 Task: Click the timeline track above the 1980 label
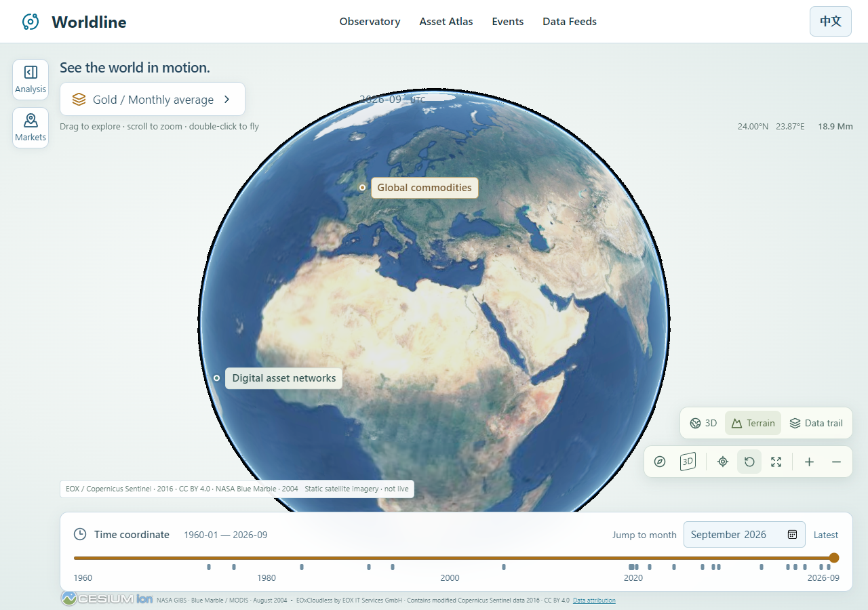pos(266,558)
